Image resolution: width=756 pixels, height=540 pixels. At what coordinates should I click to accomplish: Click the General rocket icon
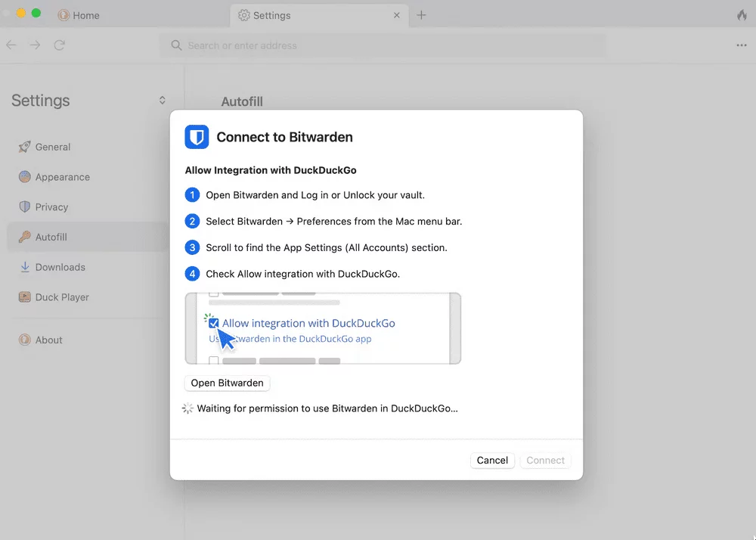pos(25,147)
